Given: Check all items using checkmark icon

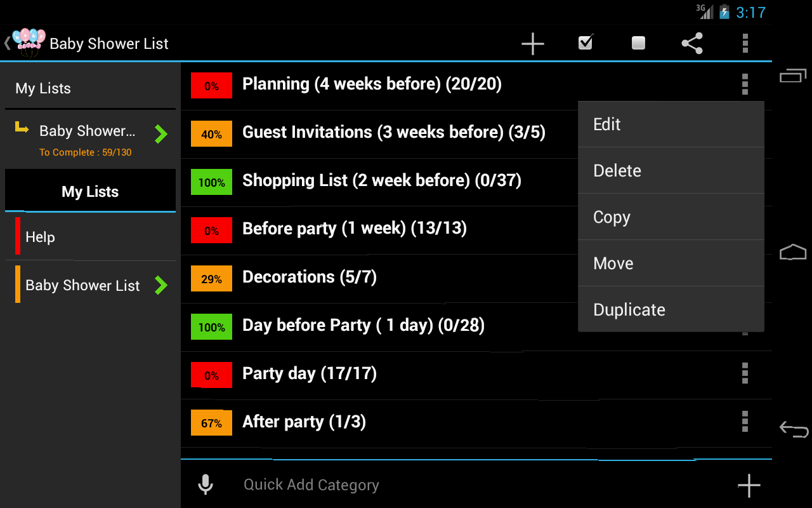Looking at the screenshot, I should 586,43.
